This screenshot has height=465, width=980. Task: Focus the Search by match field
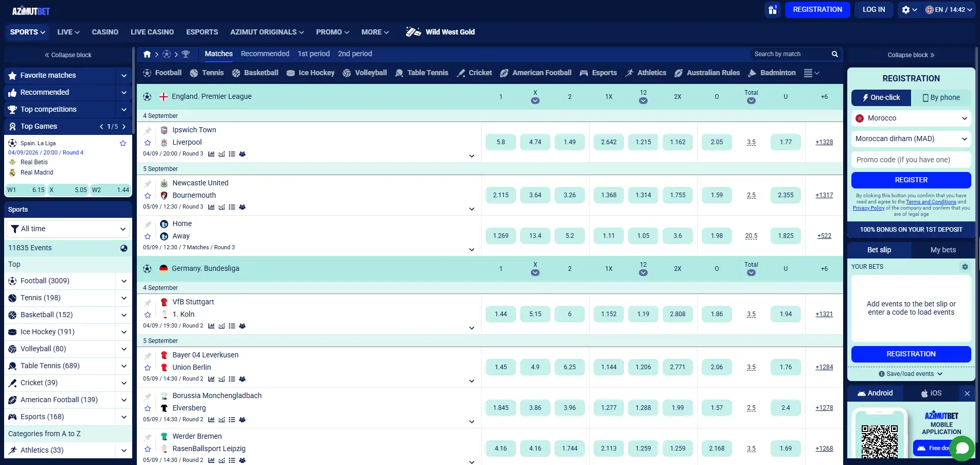[x=790, y=54]
